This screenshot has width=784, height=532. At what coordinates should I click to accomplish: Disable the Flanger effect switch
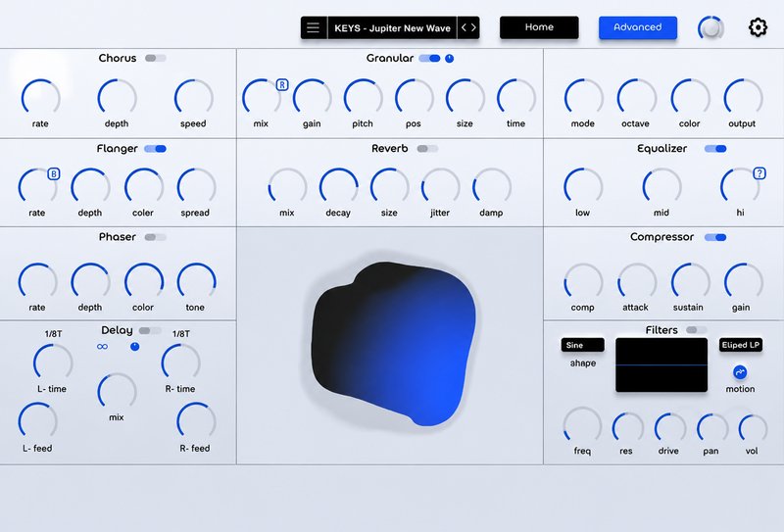point(156,149)
